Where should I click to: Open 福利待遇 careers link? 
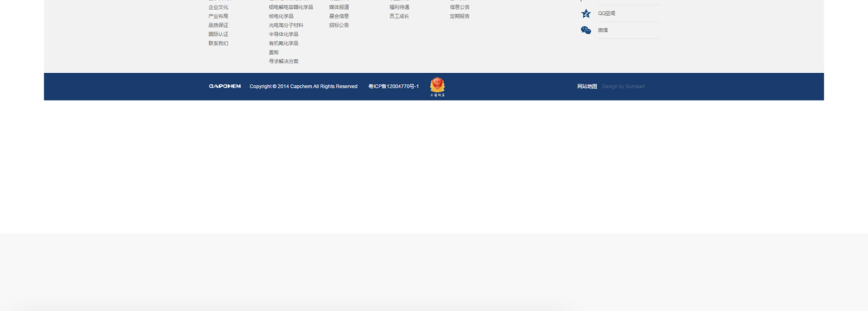[x=399, y=8]
